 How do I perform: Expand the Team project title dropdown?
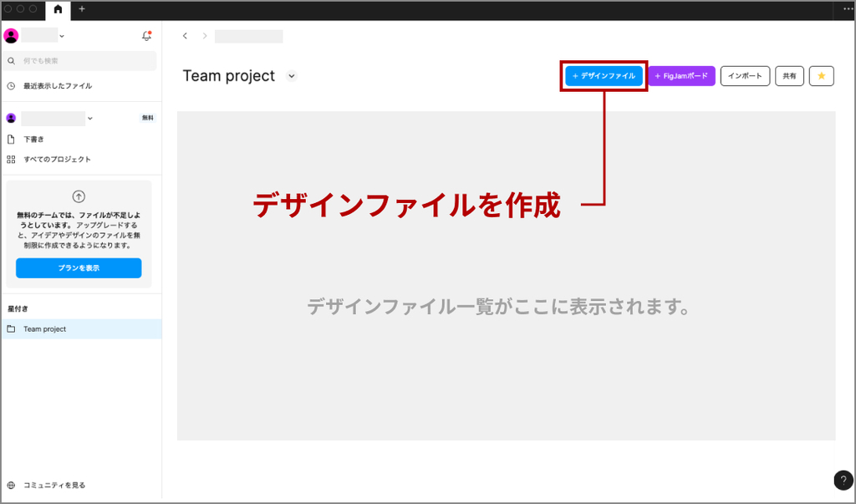coord(291,76)
